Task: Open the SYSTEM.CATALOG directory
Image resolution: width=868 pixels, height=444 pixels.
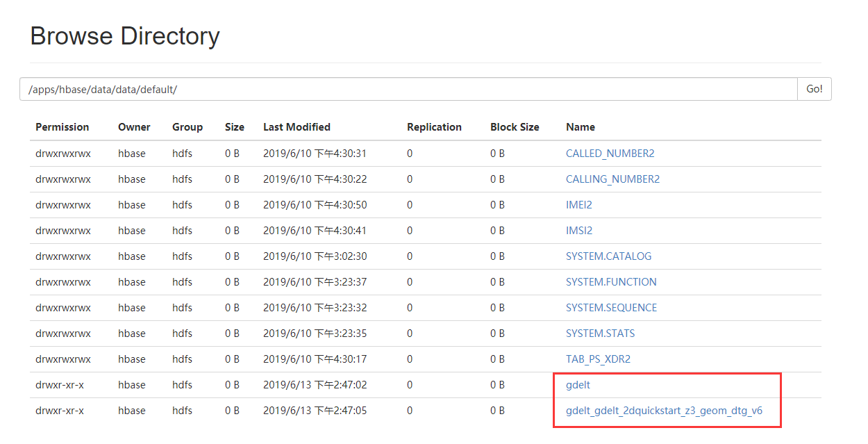Action: pos(608,256)
